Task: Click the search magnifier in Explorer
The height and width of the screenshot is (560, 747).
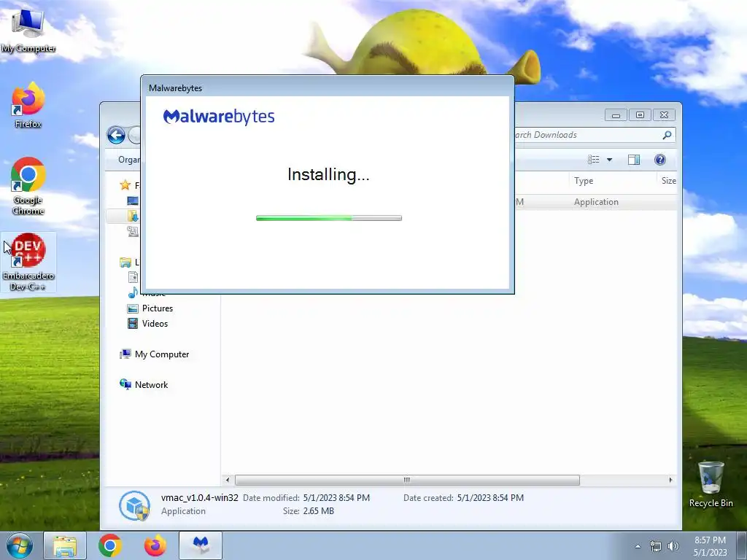Action: pos(667,135)
